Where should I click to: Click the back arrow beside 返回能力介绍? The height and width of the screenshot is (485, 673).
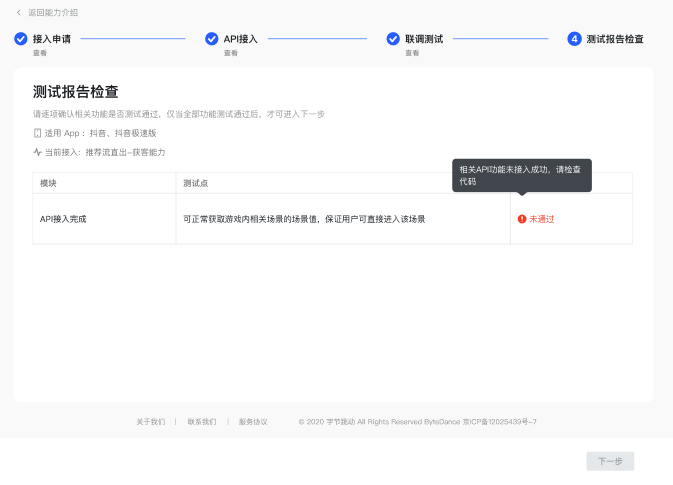coord(18,12)
